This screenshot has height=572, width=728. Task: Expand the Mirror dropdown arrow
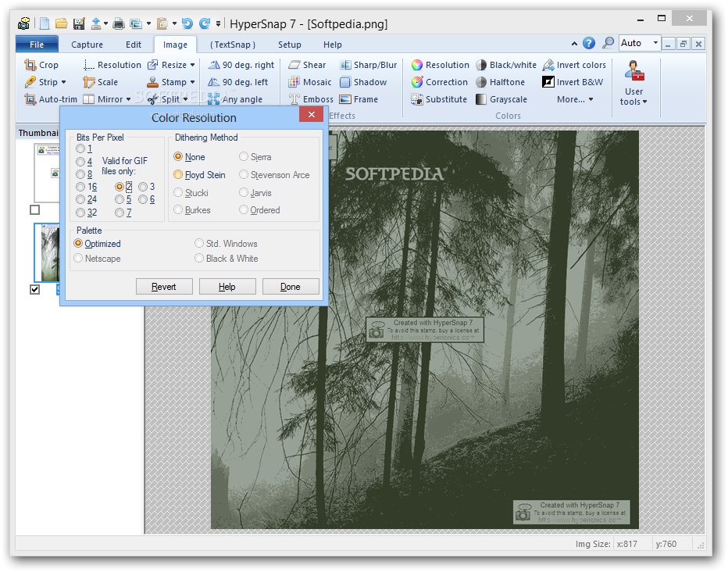pos(129,99)
